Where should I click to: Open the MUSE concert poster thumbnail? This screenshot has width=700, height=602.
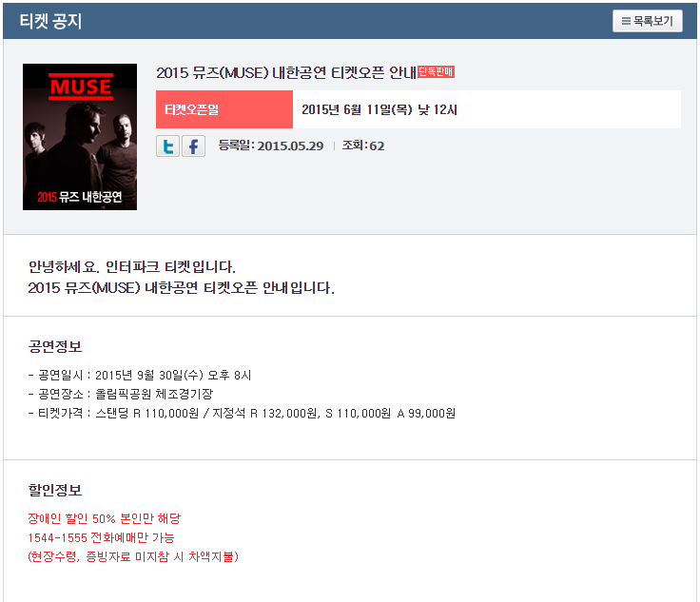click(x=80, y=137)
